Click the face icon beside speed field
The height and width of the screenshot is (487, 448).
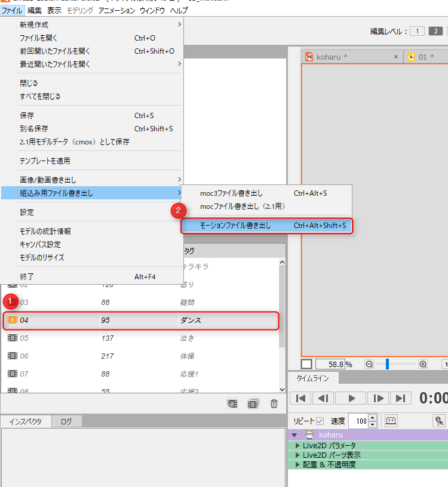(x=391, y=421)
